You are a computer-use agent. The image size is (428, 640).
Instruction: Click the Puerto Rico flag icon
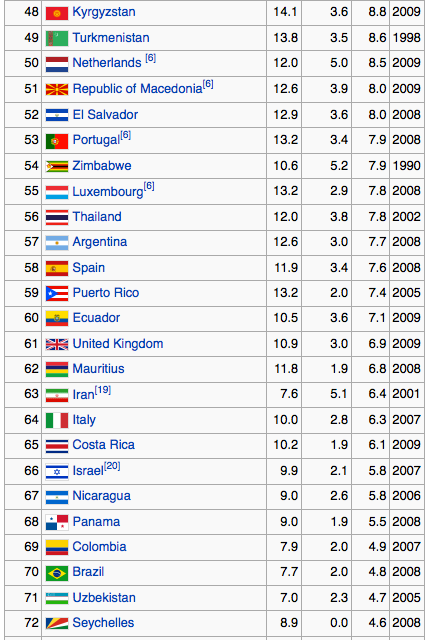(57, 293)
